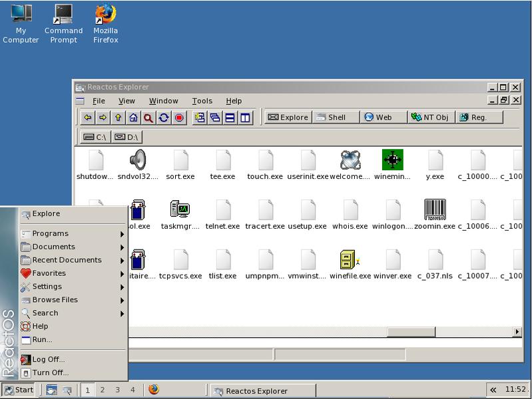Click the Reg. toolbar button
The height and width of the screenshot is (399, 532).
(x=479, y=117)
